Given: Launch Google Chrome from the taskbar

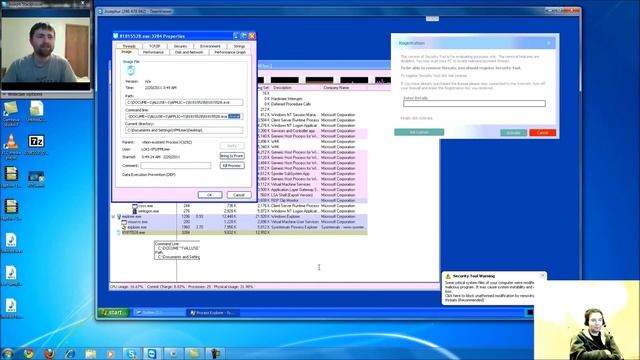Looking at the screenshot, I should click(29, 353).
